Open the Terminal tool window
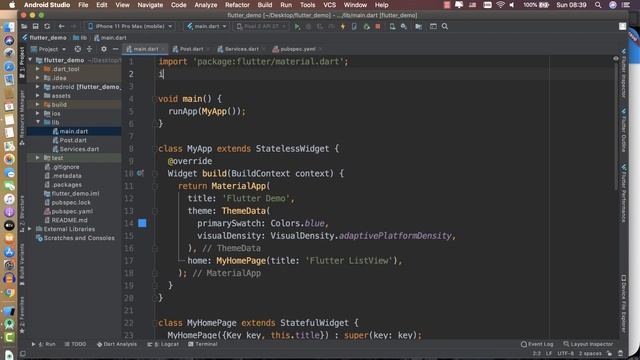The height and width of the screenshot is (360, 640). 202,344
